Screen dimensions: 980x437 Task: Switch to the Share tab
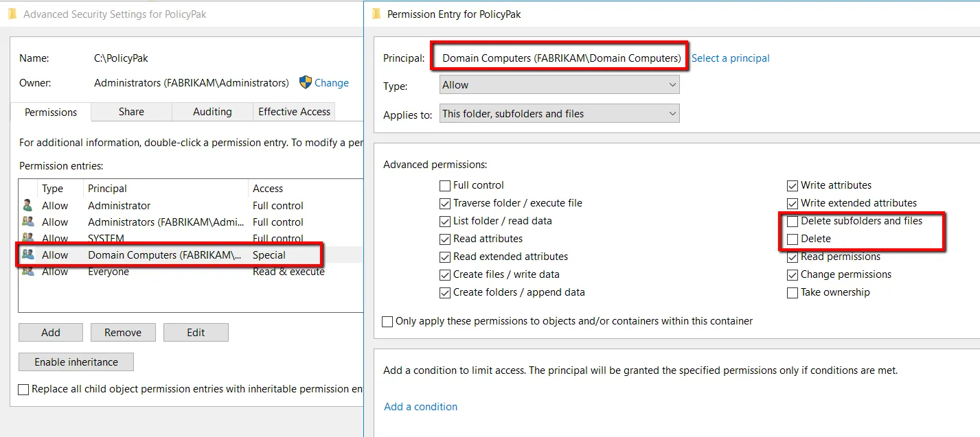click(x=131, y=112)
